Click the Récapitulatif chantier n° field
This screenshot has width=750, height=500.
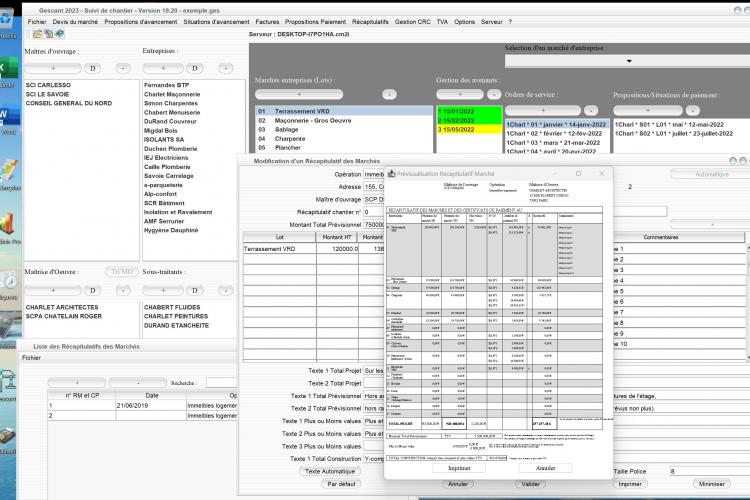tap(374, 211)
